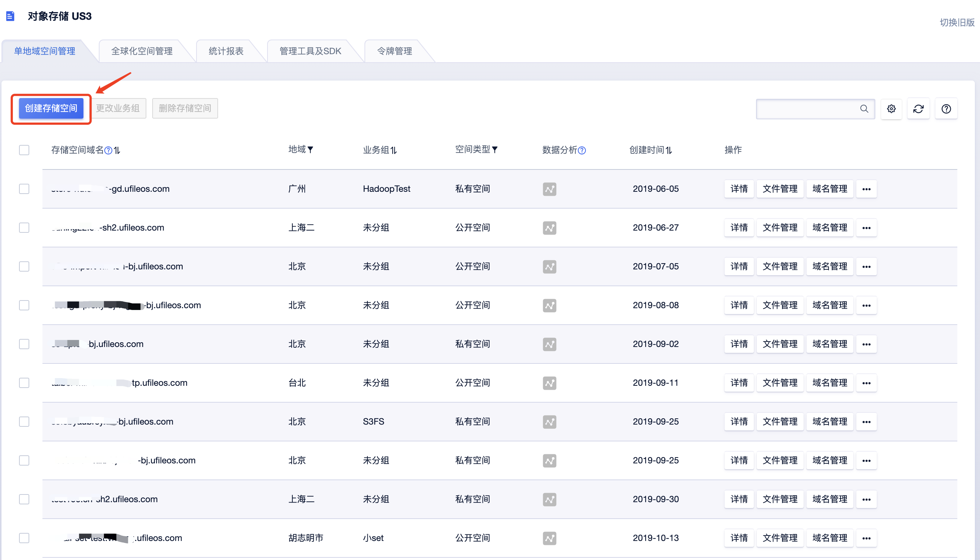Screen dimensions: 980x560
Task: Open more actions for the 2019-08-08 row
Action: click(x=866, y=306)
